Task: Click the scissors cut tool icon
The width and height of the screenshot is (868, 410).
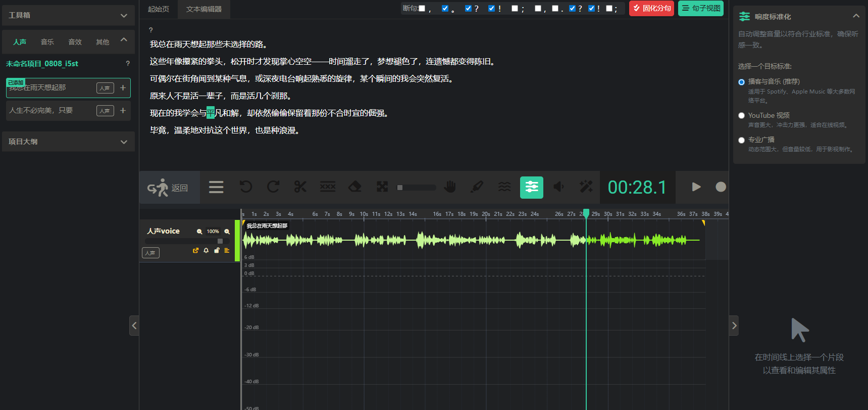Action: [x=300, y=187]
